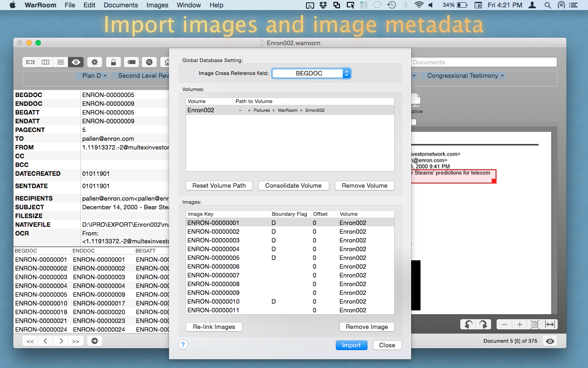The height and width of the screenshot is (368, 588).
Task: Open Notification Center icon
Action: click(x=573, y=5)
